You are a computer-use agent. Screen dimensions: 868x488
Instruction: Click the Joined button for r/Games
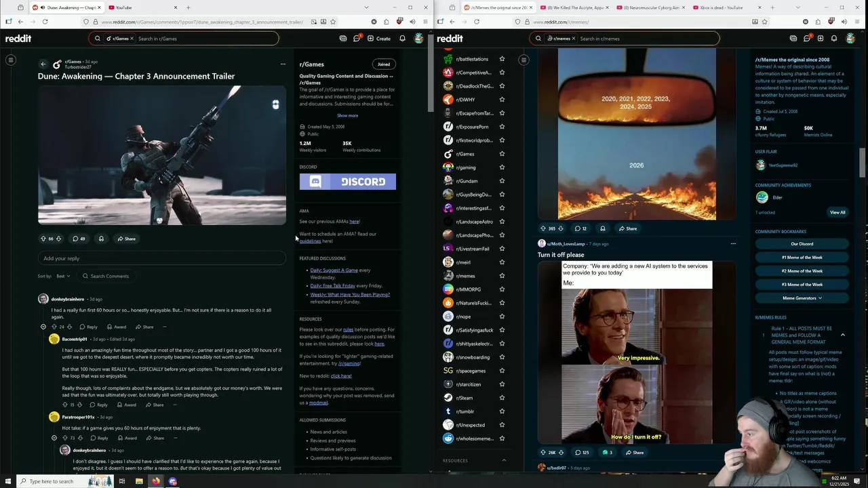(x=384, y=64)
